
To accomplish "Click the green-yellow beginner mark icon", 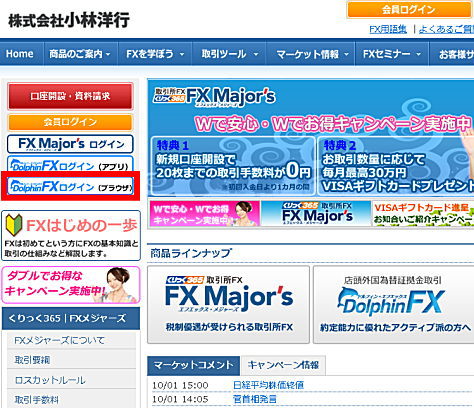I will [14, 225].
